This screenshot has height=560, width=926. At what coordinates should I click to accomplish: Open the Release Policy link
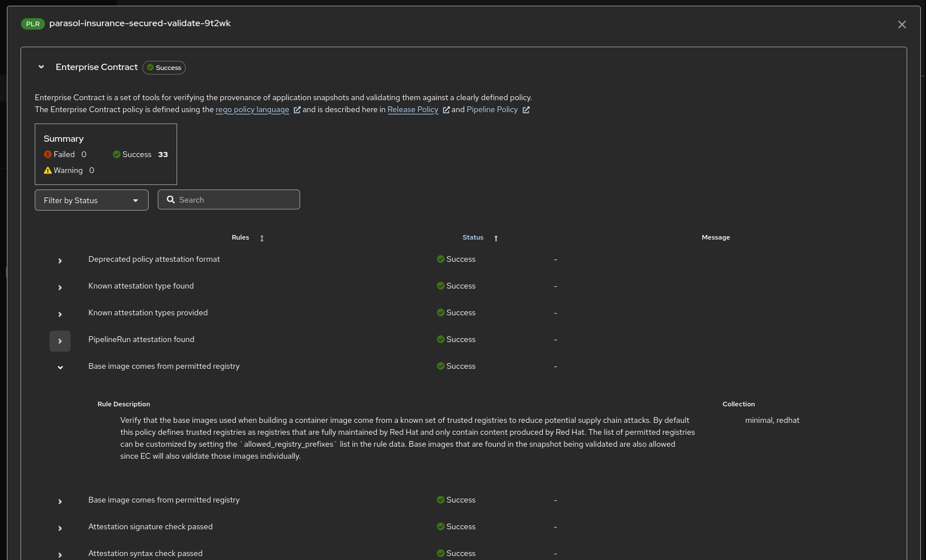[413, 110]
